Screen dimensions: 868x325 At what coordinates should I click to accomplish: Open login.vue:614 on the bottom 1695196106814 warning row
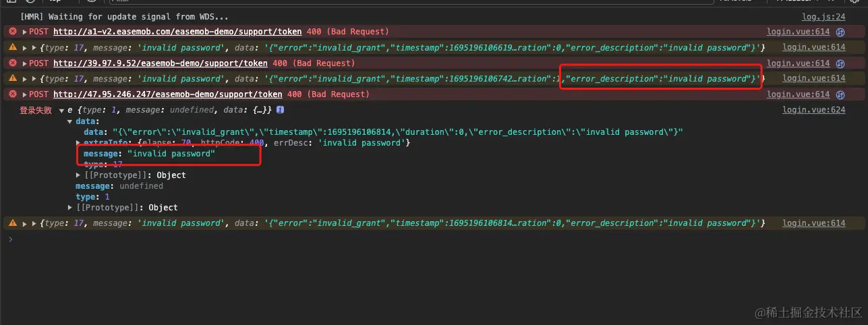coord(814,223)
